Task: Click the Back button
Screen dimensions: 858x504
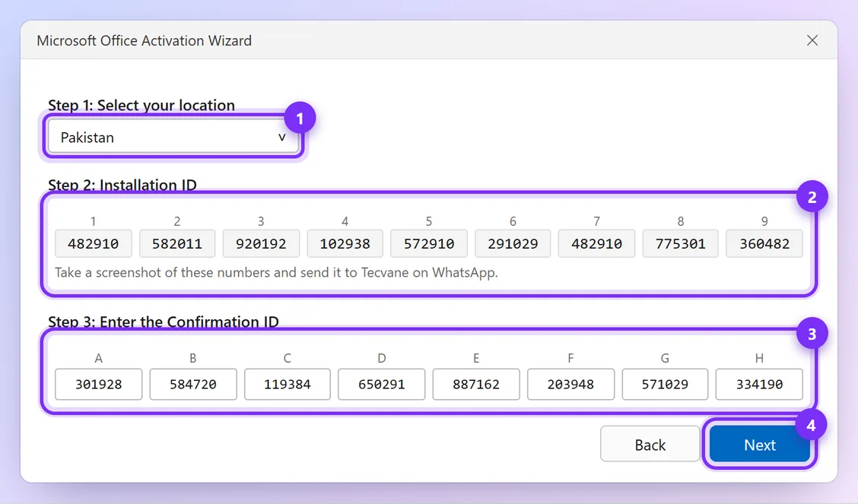Action: coord(650,445)
